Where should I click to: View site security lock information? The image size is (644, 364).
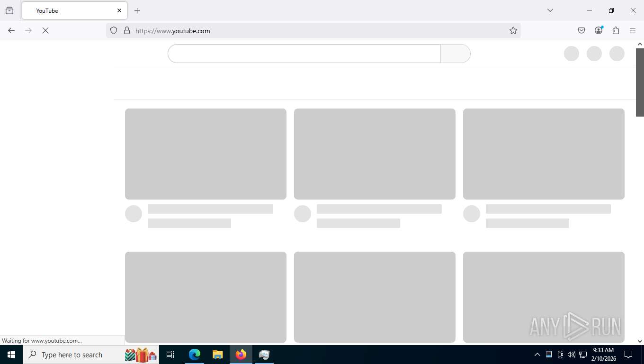127,30
